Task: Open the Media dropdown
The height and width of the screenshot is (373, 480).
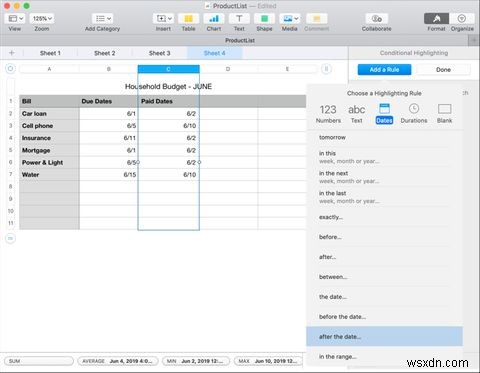Action: [x=289, y=19]
